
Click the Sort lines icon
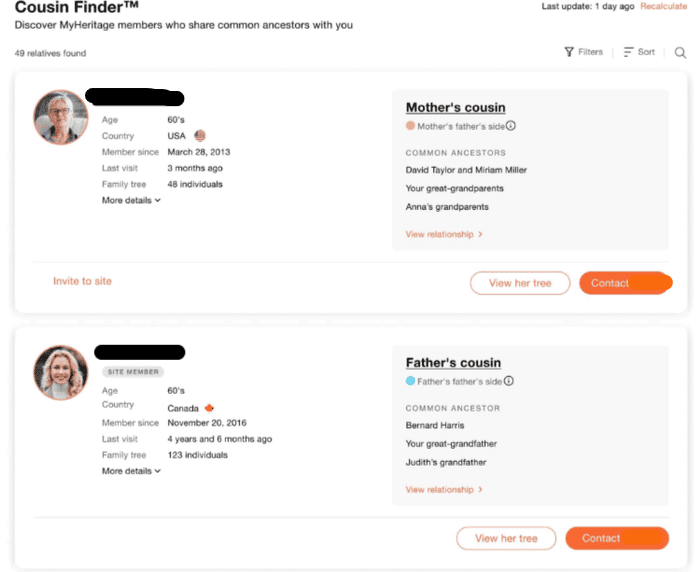[x=628, y=52]
